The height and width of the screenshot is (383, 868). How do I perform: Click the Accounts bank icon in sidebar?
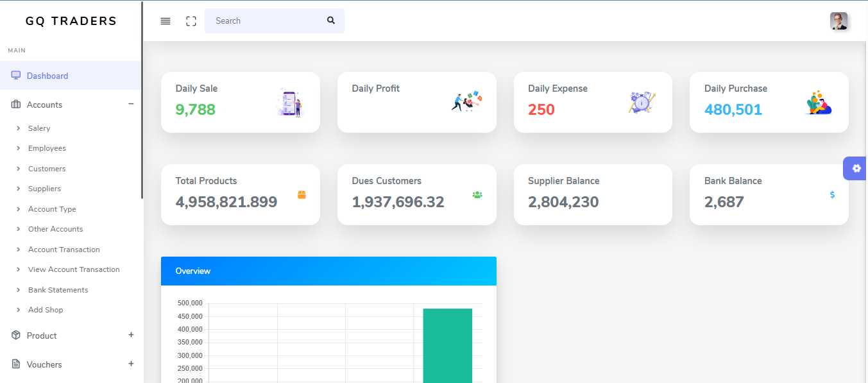pos(14,104)
